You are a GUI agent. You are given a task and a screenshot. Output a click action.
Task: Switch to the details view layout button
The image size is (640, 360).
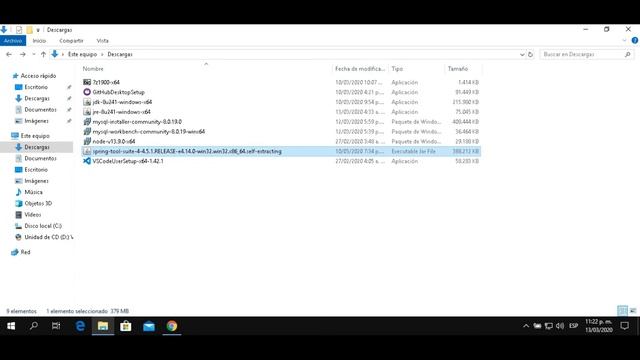tap(622, 311)
